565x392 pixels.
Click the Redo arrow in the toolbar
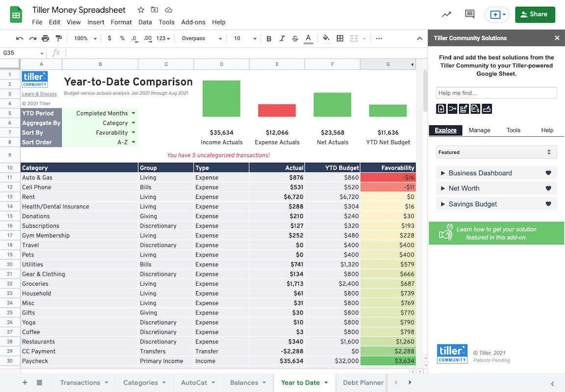[x=32, y=38]
